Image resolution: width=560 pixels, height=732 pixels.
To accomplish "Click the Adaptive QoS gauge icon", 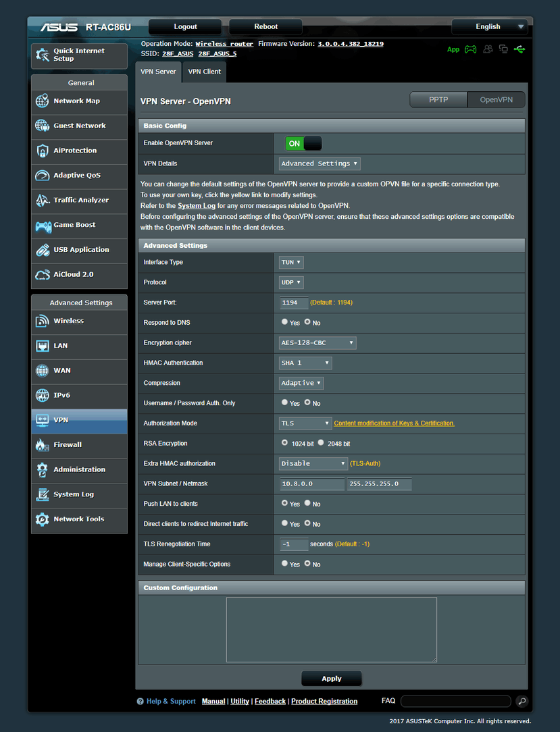I will point(42,175).
